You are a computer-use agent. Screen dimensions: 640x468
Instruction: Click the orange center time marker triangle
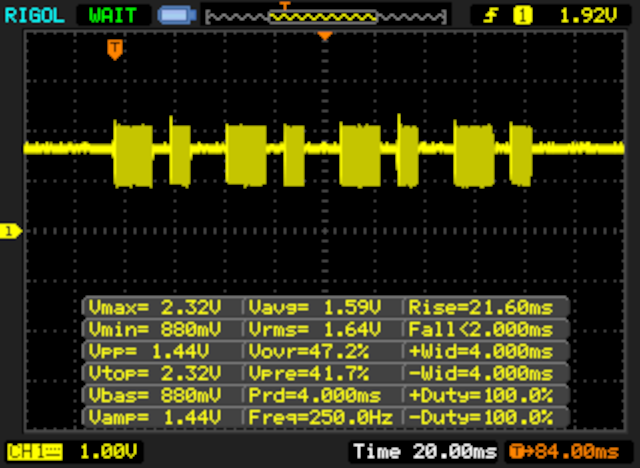coord(325,36)
